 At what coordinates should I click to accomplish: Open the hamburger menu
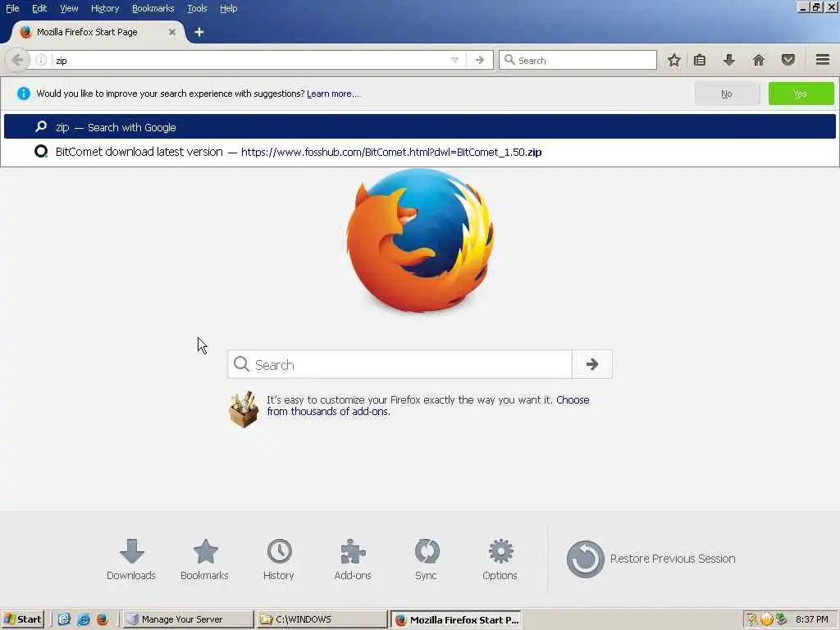click(x=823, y=60)
